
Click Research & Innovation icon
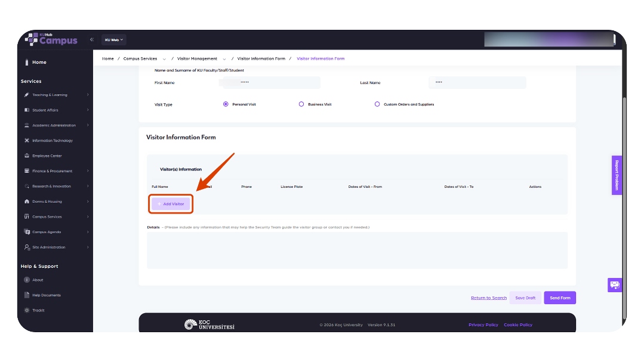(27, 186)
